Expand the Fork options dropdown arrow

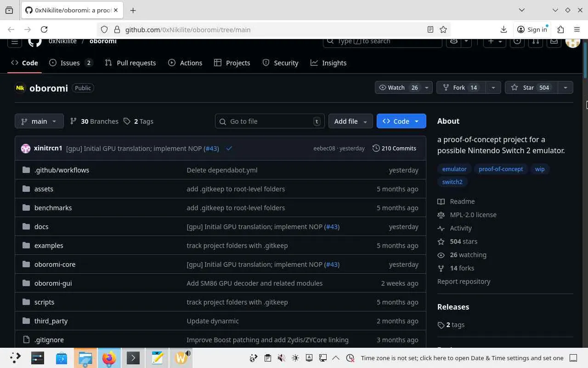pyautogui.click(x=493, y=87)
